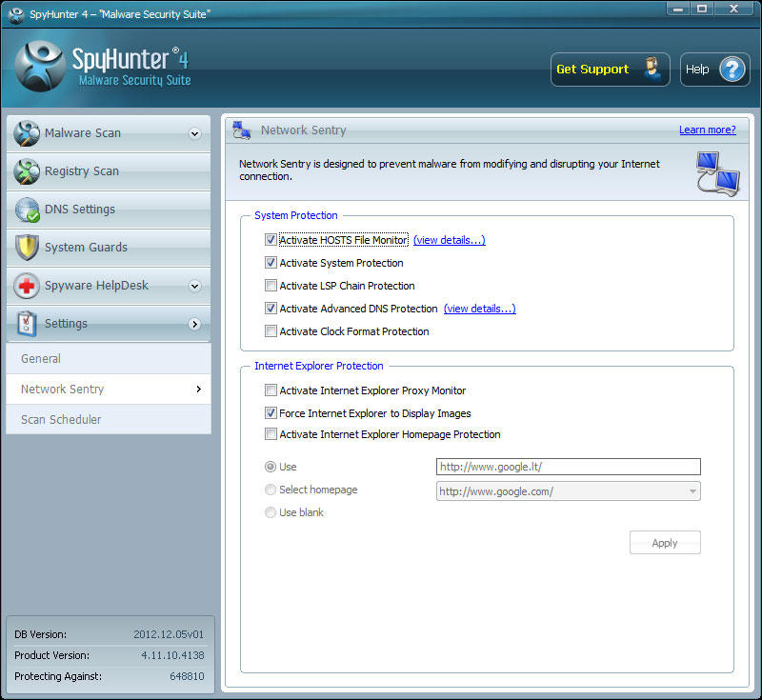Click Protecting Against value 648810
This screenshot has width=762, height=700.
(x=187, y=676)
